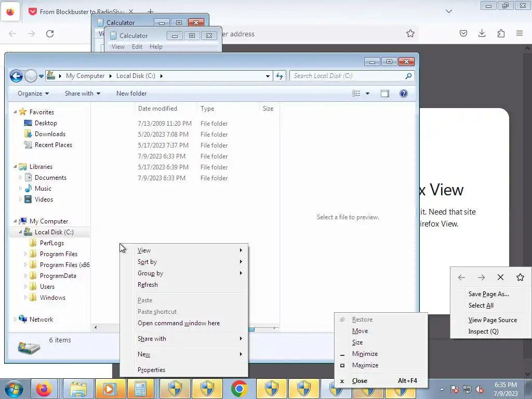The width and height of the screenshot is (532, 399).
Task: Click the address bar refresh button in Explorer
Action: click(x=279, y=76)
